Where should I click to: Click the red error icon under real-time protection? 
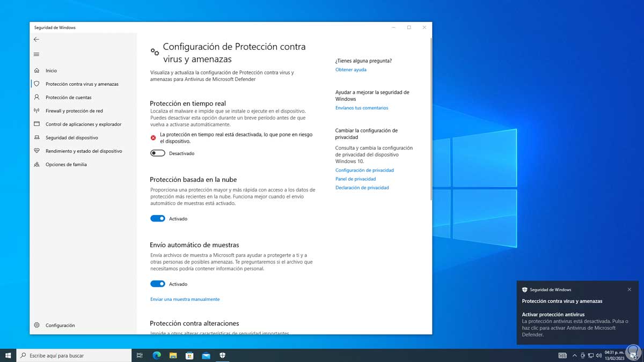153,138
